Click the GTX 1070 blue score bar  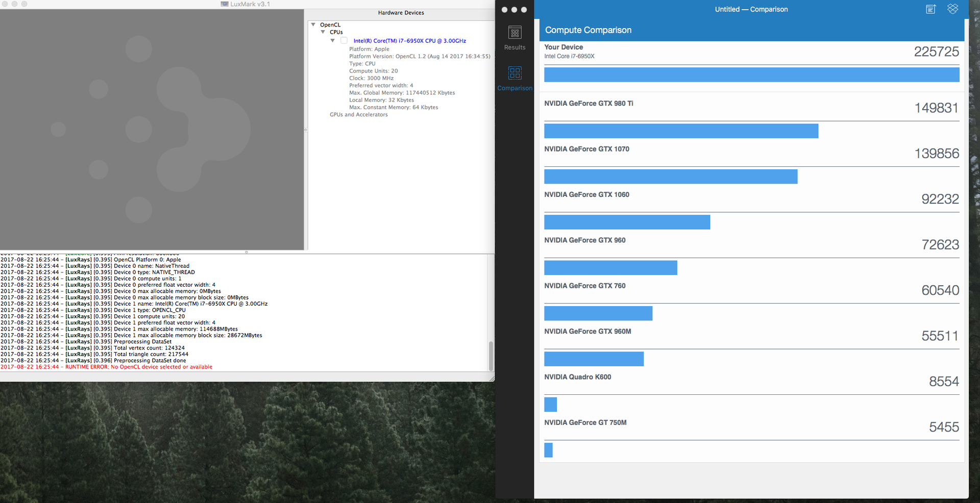coord(671,177)
